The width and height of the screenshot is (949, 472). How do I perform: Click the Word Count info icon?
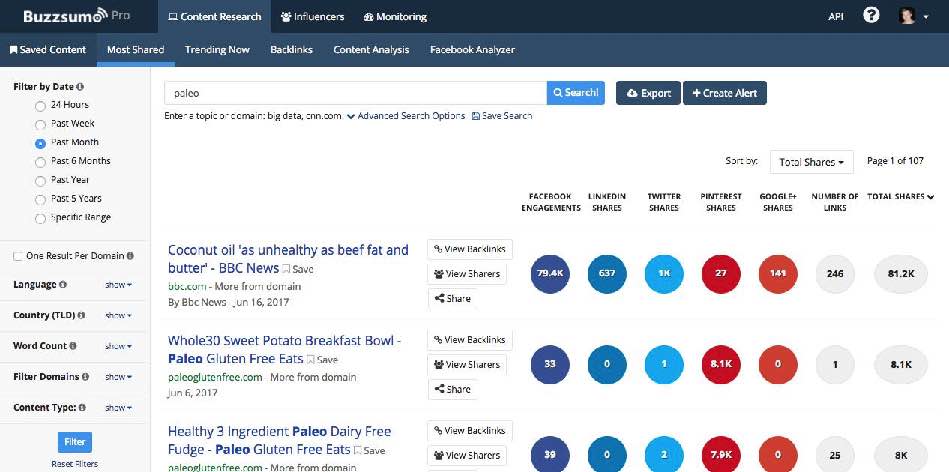74,346
